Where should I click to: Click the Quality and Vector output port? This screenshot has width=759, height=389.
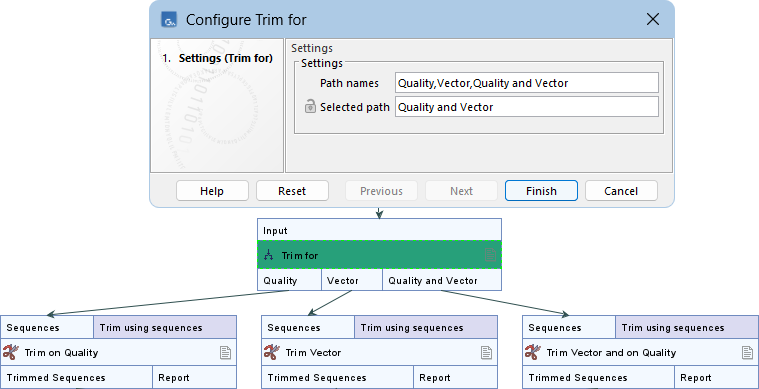[x=442, y=280]
